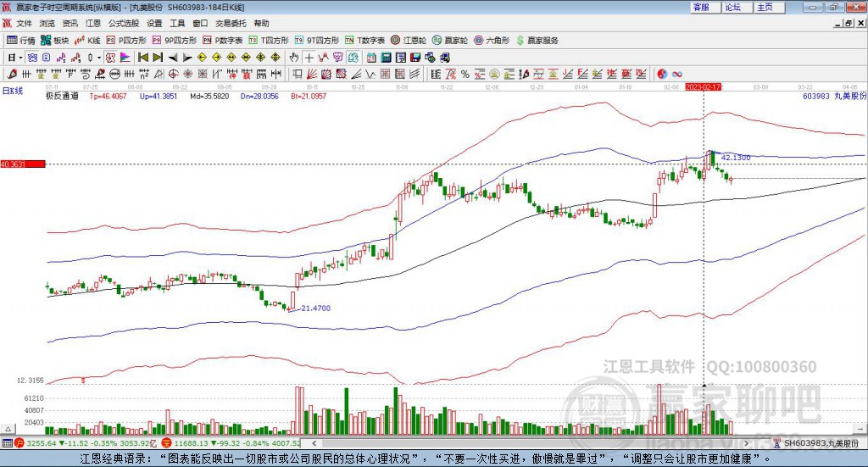Open the 江恩 menu

(92, 23)
